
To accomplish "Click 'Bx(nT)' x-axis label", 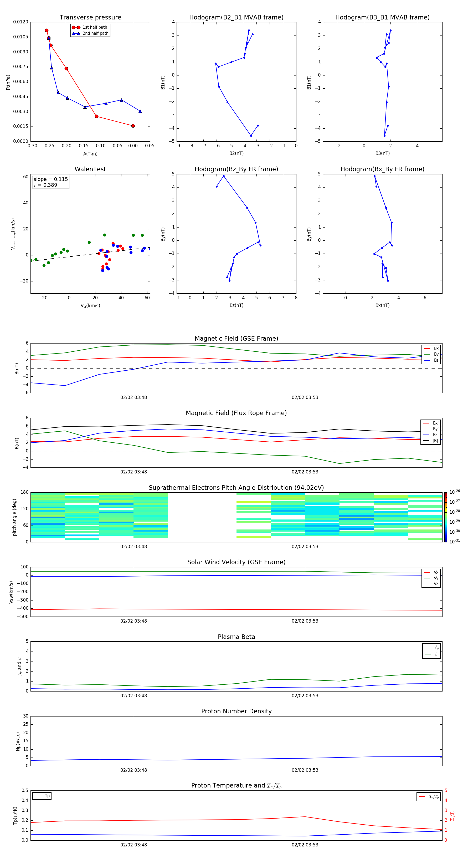I will (x=382, y=305).
